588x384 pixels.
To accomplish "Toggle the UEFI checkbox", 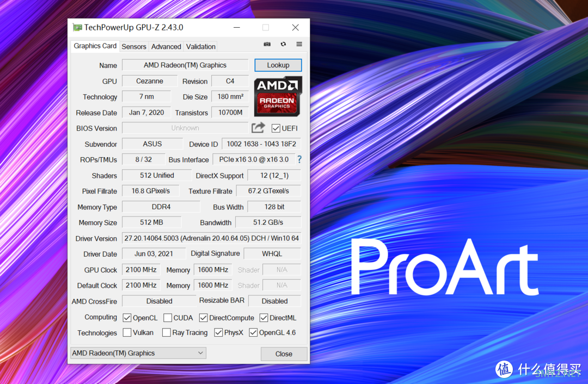I will pyautogui.click(x=276, y=128).
